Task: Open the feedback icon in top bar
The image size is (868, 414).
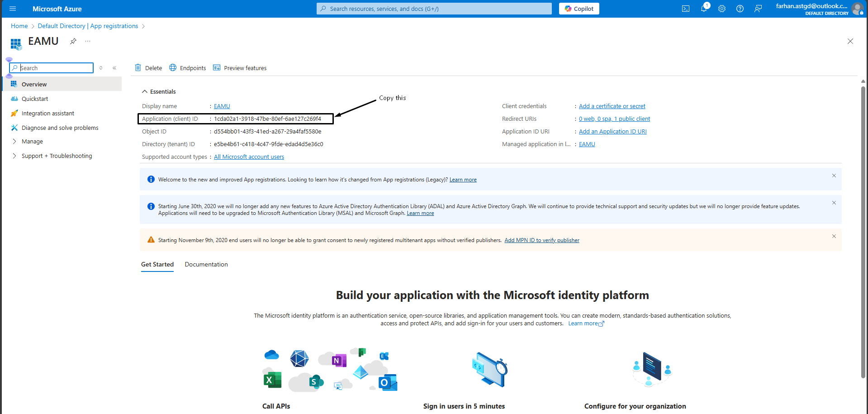Action: point(758,9)
